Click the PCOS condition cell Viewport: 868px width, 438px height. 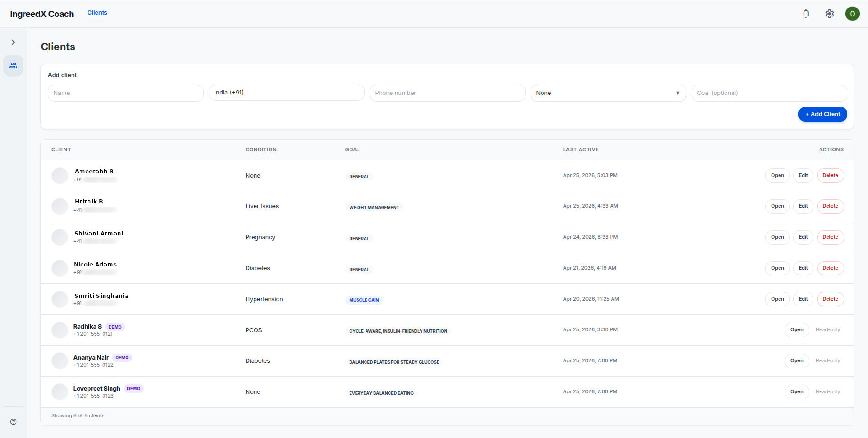(x=253, y=330)
